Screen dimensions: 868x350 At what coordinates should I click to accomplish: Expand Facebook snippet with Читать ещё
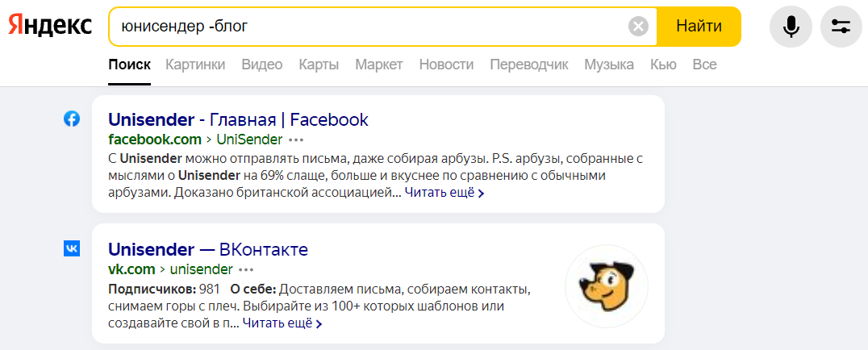click(444, 194)
